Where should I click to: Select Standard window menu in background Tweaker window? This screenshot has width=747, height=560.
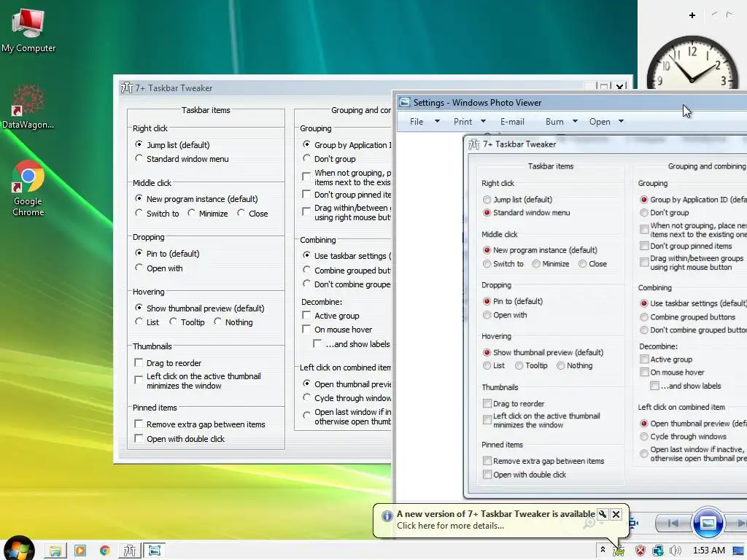coord(182,158)
